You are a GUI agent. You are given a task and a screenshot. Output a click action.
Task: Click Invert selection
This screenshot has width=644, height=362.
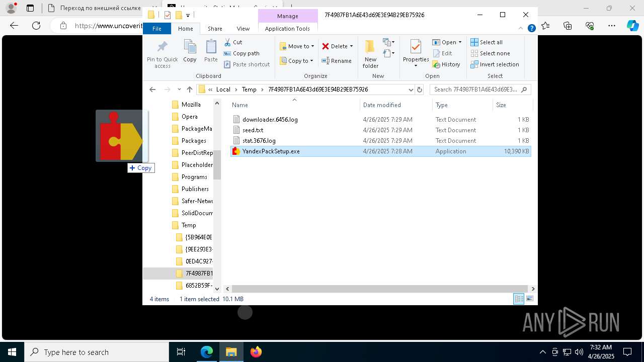coord(495,64)
